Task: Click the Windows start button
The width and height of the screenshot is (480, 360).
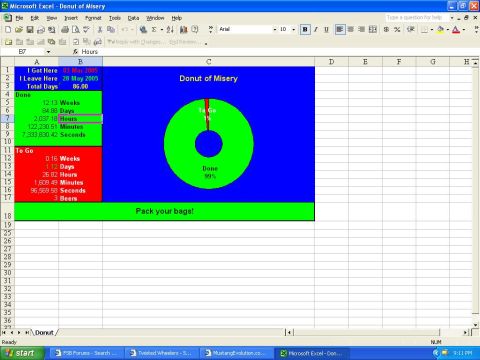Action: tap(22, 353)
